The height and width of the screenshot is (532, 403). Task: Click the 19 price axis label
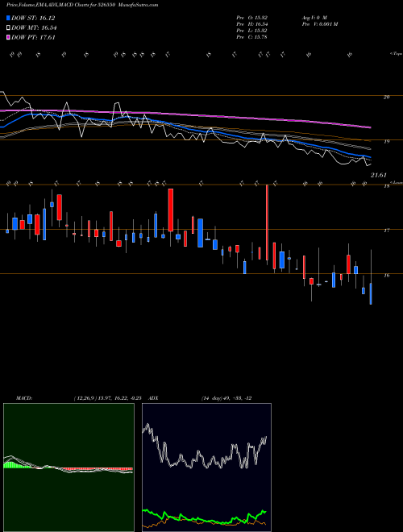[x=386, y=142]
